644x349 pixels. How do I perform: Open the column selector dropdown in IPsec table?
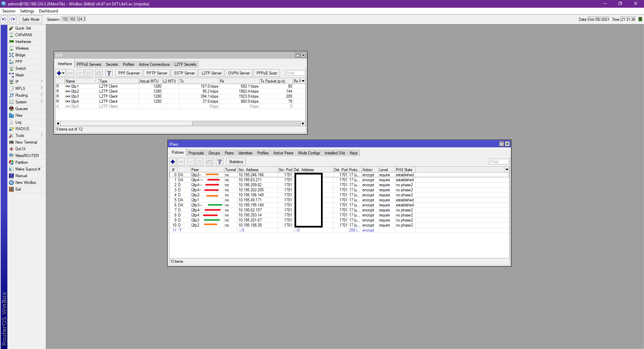(x=507, y=169)
